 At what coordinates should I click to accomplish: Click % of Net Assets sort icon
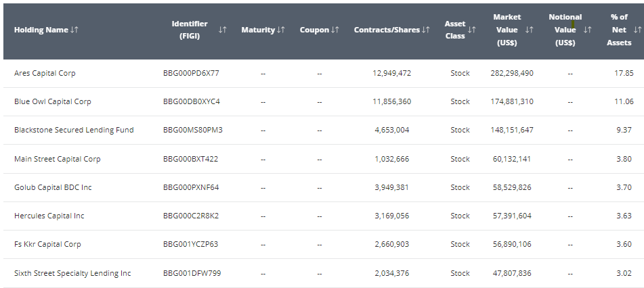pos(637,30)
